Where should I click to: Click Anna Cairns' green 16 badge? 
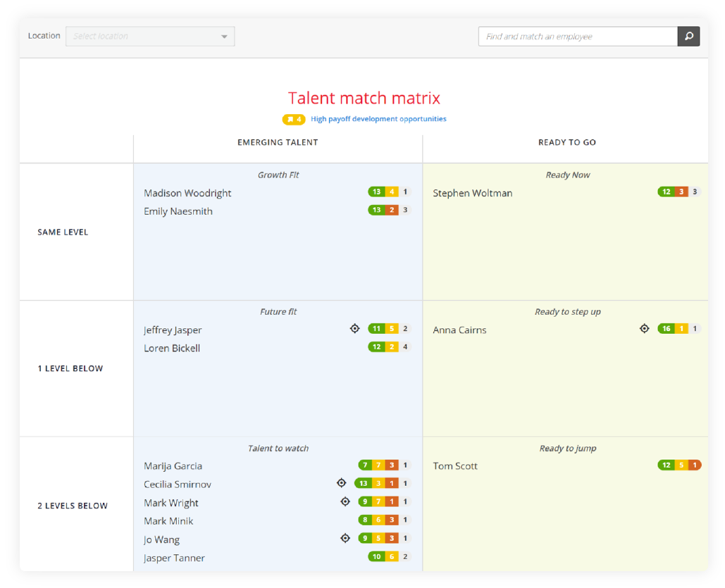(x=666, y=329)
